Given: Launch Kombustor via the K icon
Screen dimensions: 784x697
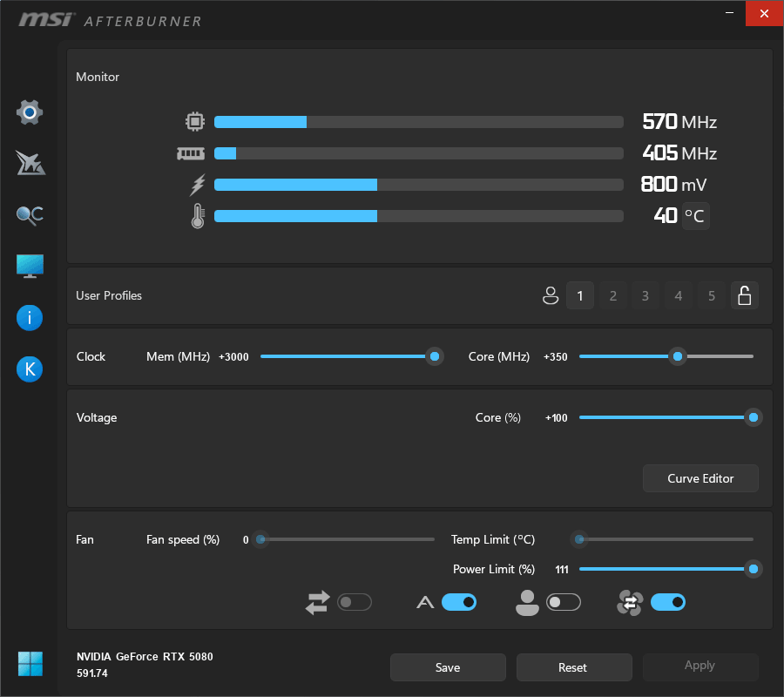Looking at the screenshot, I should pos(29,369).
